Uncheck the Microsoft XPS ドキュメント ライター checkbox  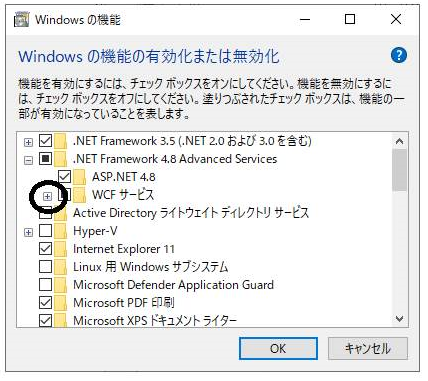(46, 320)
